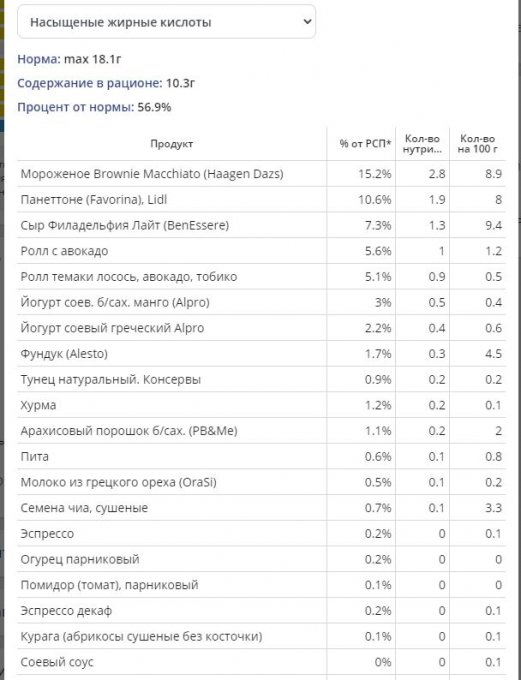The width and height of the screenshot is (521, 680).
Task: Select the Эспрессо декаф row
Action: pos(261,611)
